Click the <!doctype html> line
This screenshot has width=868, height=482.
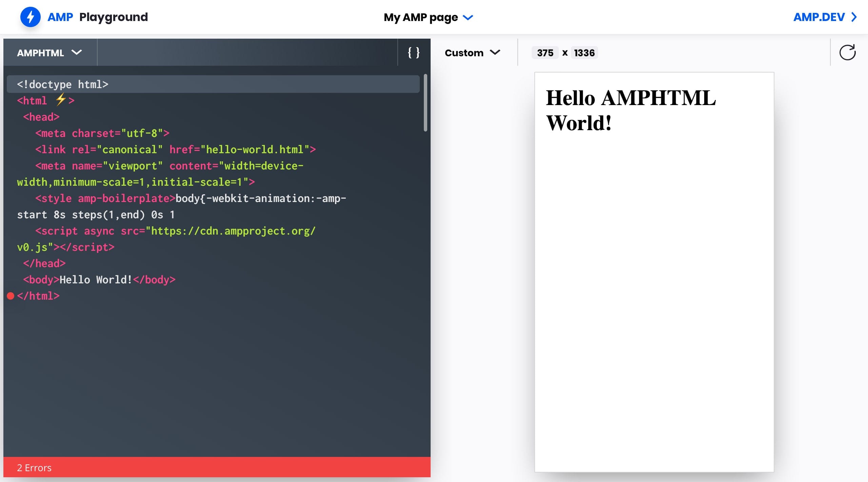pos(213,84)
